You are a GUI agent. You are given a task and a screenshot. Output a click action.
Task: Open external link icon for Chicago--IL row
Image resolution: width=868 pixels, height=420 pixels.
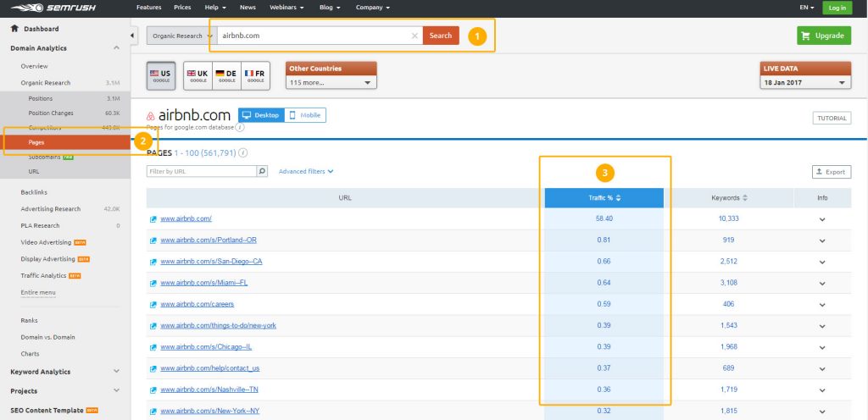[x=153, y=347]
